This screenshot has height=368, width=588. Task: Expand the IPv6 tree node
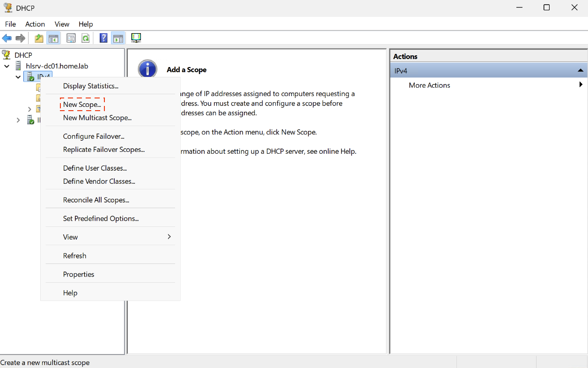pos(18,120)
